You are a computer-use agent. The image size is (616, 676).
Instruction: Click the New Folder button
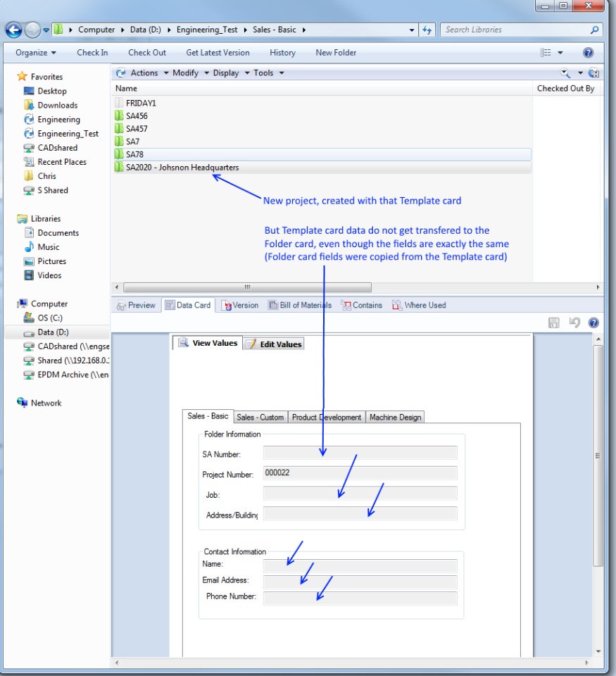tap(336, 53)
